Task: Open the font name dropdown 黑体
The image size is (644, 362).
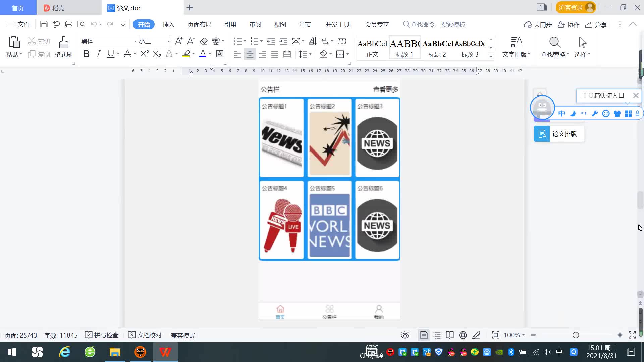Action: 135,41
